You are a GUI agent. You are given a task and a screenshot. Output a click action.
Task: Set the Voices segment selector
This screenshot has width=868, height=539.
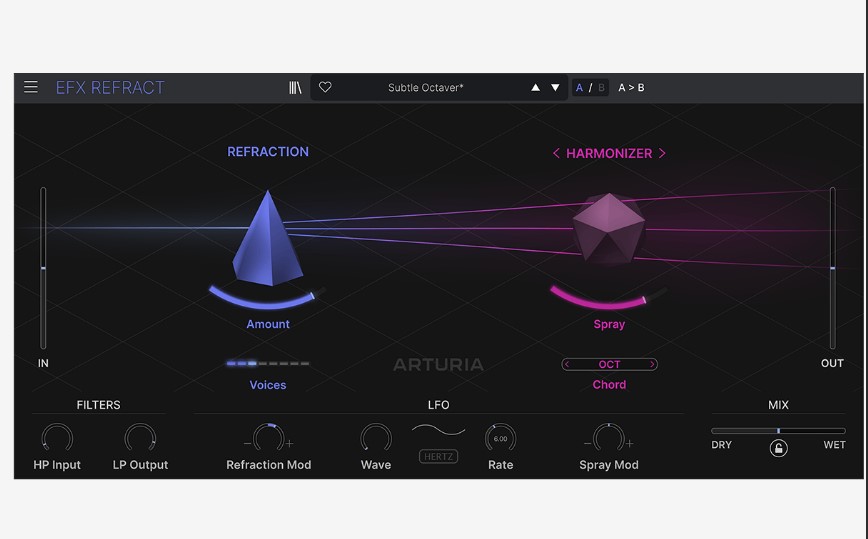268,364
